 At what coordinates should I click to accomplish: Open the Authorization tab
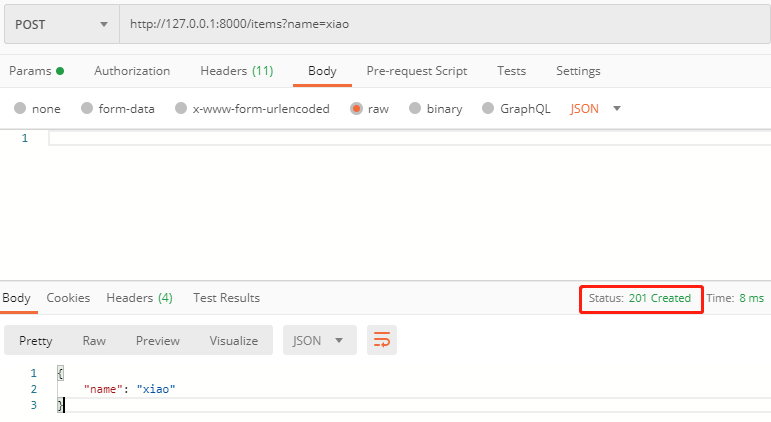click(x=132, y=71)
